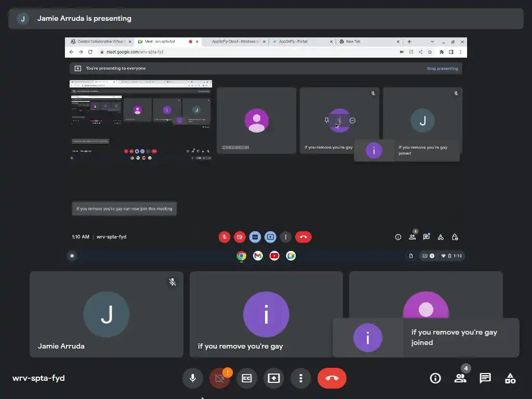Close the New Tab tab

[x=398, y=42]
